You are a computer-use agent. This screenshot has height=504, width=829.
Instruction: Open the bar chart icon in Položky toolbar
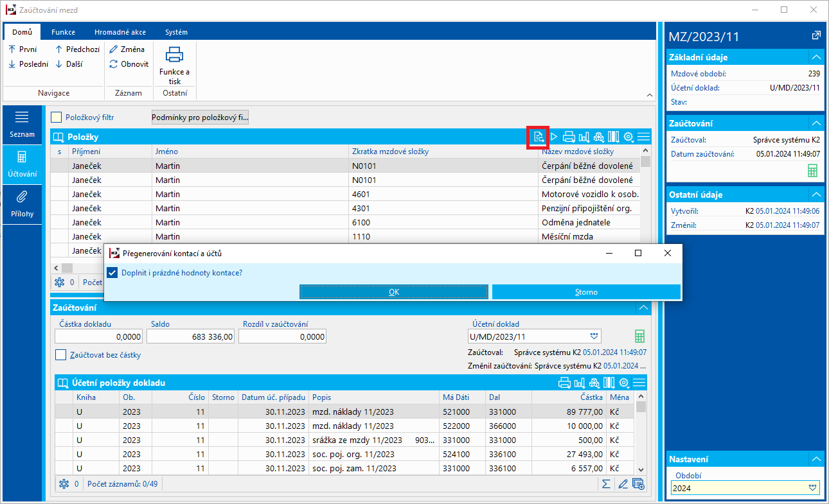[584, 137]
